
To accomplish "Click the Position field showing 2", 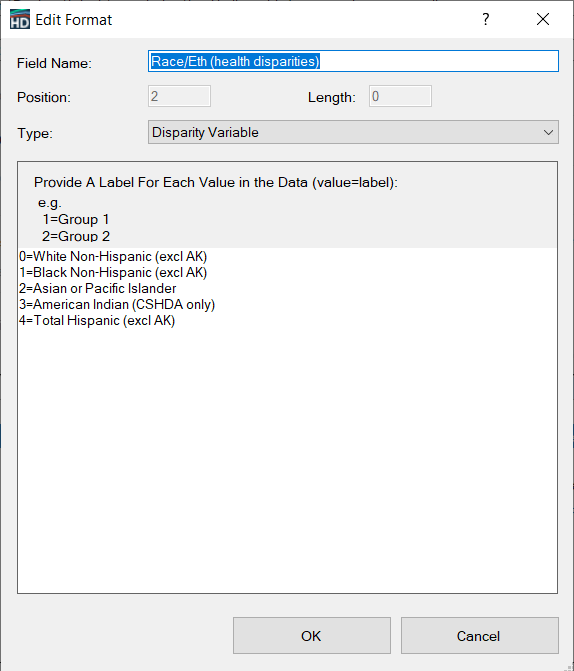I will (179, 96).
